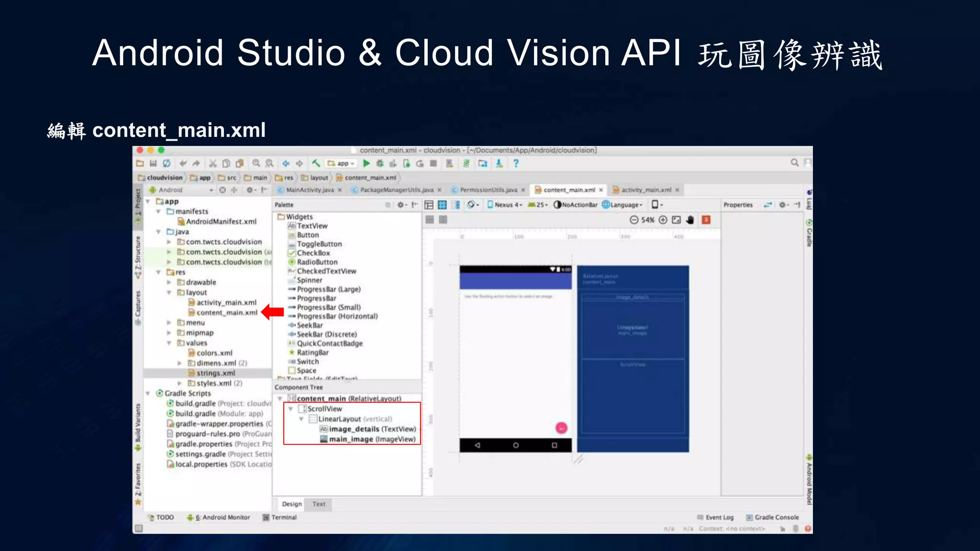The width and height of the screenshot is (980, 551).
Task: Expand the drawable folder
Action: [169, 282]
